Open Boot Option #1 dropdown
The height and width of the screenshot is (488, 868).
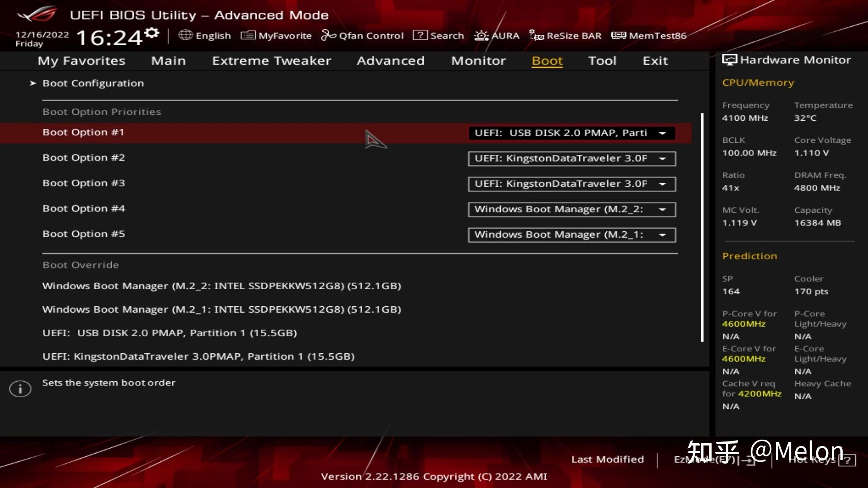tap(572, 133)
